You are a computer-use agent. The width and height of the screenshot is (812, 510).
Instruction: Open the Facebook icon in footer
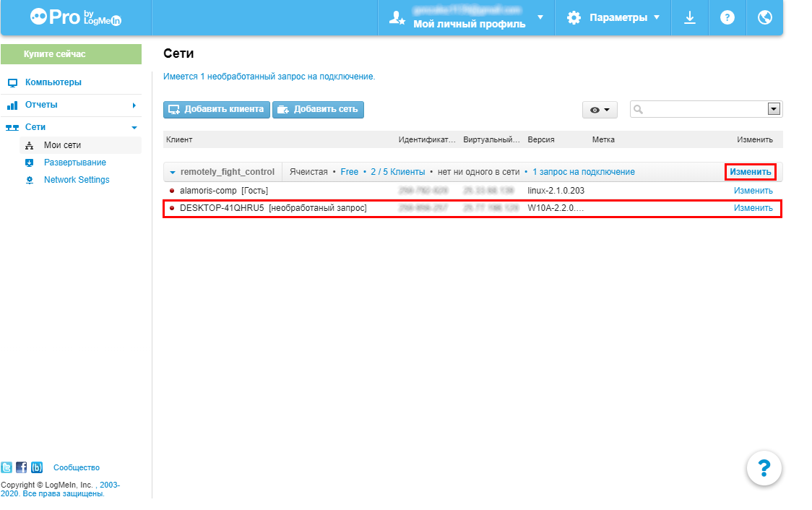(x=21, y=467)
